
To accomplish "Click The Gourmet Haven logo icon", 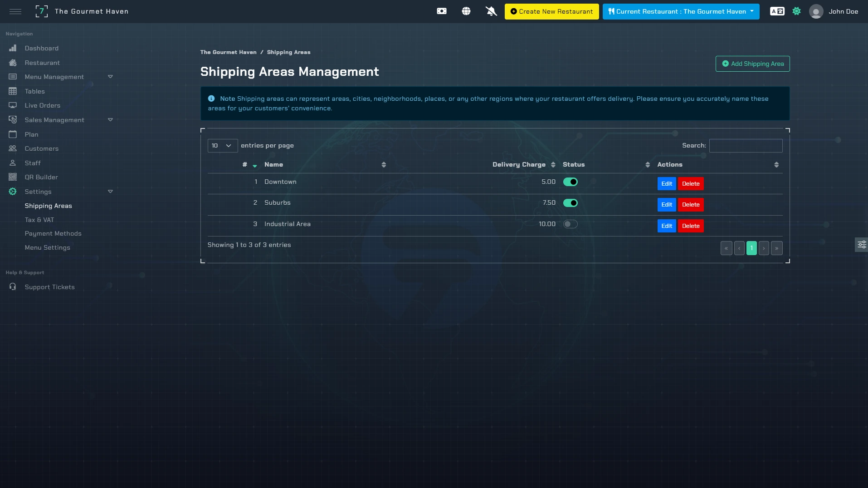I will pos(42,11).
